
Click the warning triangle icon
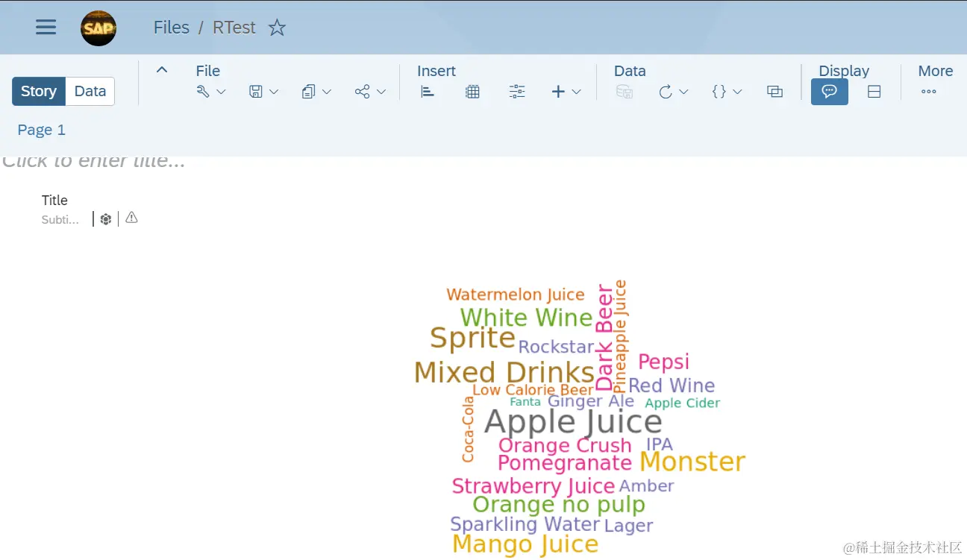[131, 218]
